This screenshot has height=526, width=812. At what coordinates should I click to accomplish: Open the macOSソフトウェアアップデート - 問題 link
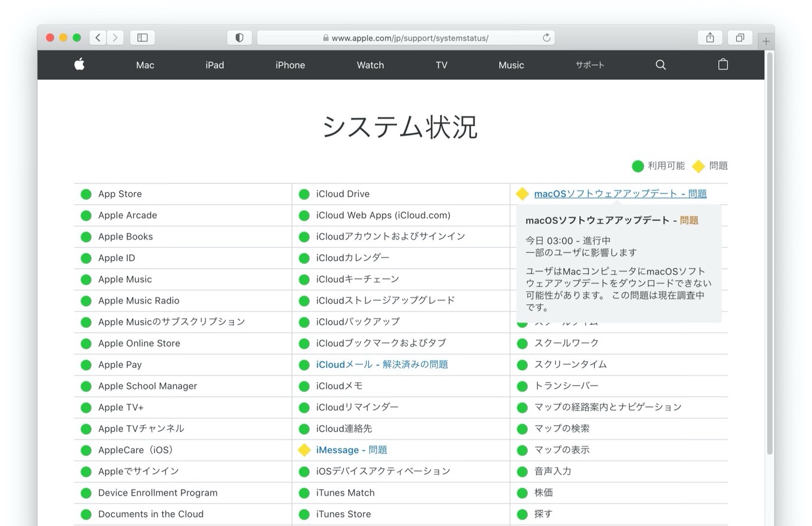click(x=620, y=193)
